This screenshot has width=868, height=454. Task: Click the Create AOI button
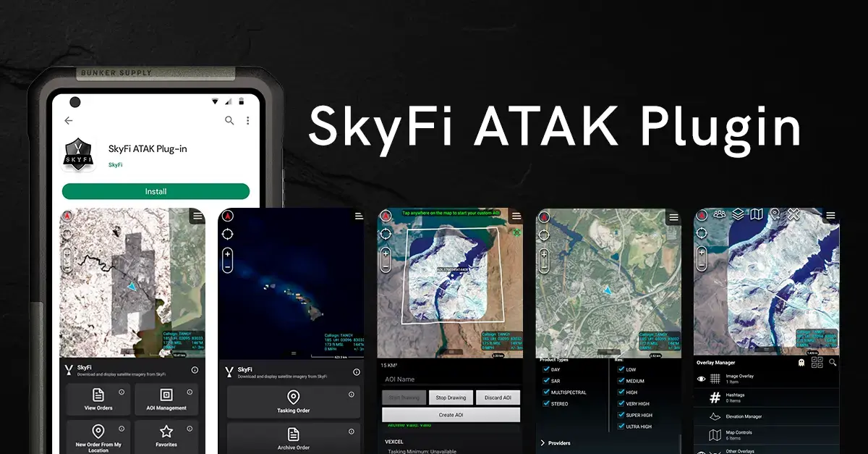(451, 415)
